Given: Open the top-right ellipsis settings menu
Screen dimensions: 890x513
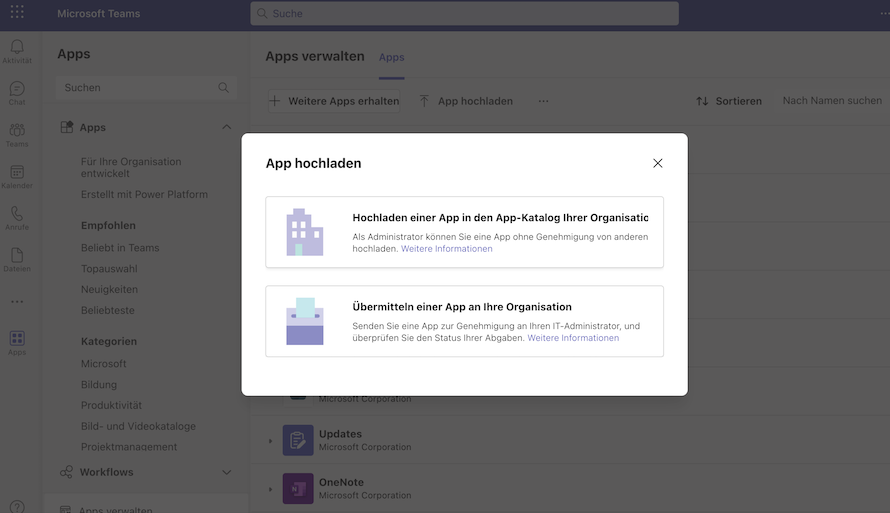Looking at the screenshot, I should [884, 13].
